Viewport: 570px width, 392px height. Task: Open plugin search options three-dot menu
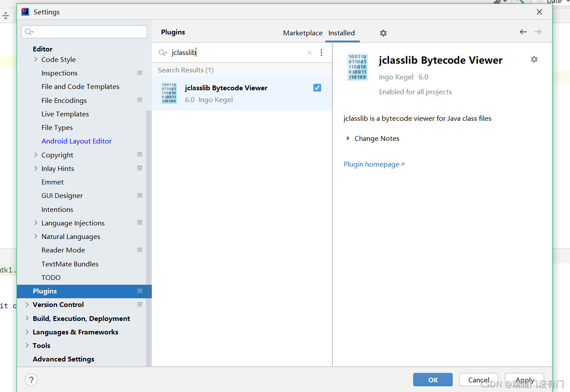coord(321,53)
